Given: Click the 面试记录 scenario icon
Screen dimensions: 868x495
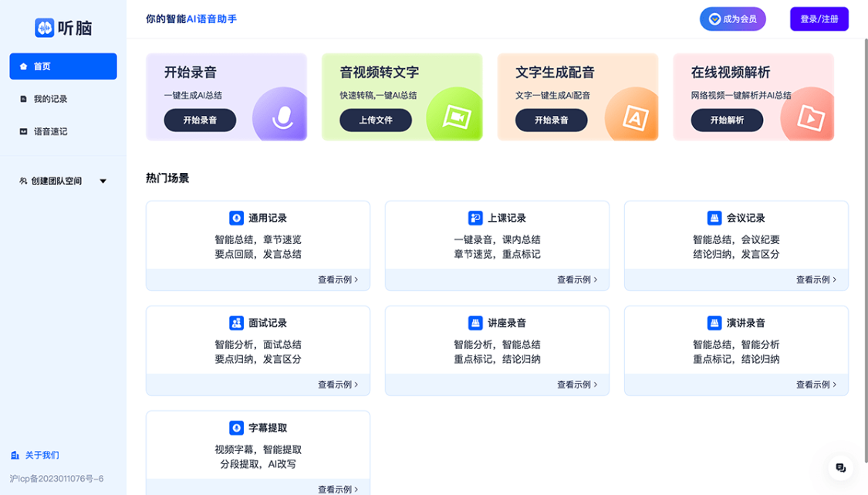Looking at the screenshot, I should click(236, 323).
